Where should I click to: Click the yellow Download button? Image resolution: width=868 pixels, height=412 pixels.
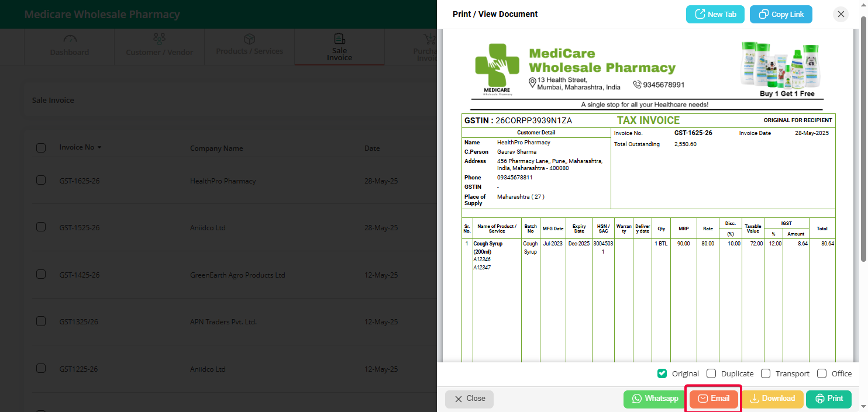pos(772,399)
